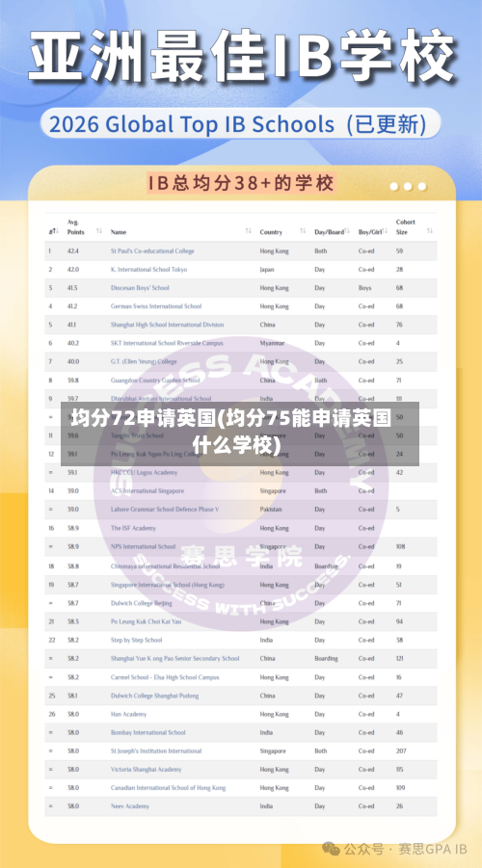
Task: Sort by Country using its arrow icon
Action: [303, 231]
